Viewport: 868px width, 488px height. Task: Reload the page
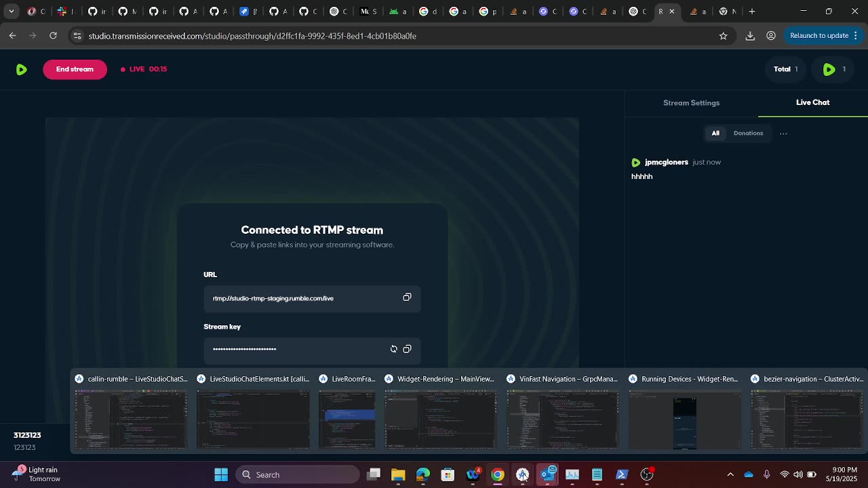[x=53, y=35]
